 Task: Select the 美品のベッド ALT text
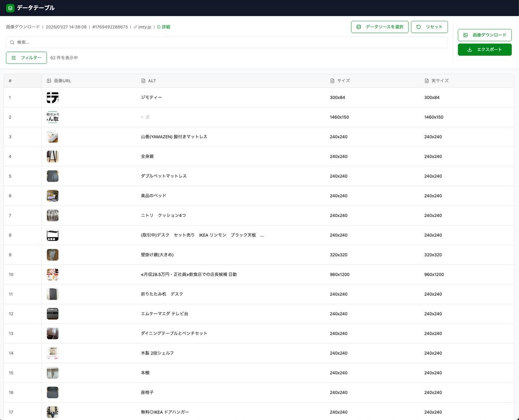click(154, 196)
